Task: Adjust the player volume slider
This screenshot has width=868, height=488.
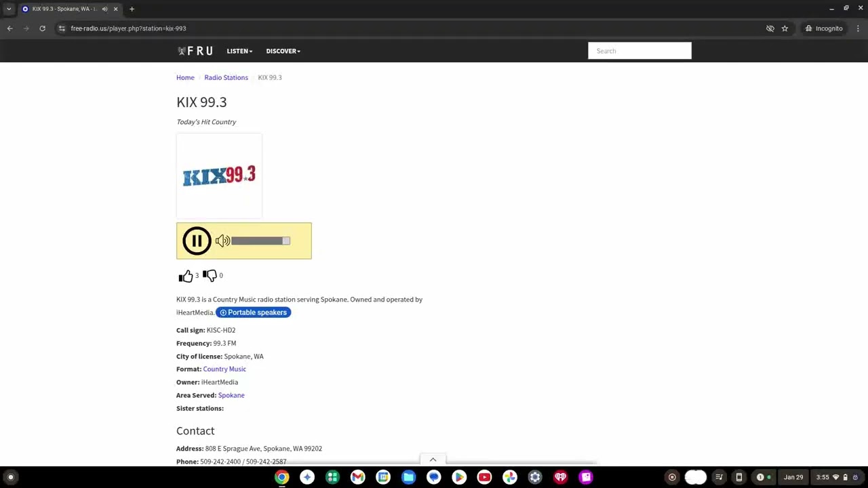Action: point(260,241)
